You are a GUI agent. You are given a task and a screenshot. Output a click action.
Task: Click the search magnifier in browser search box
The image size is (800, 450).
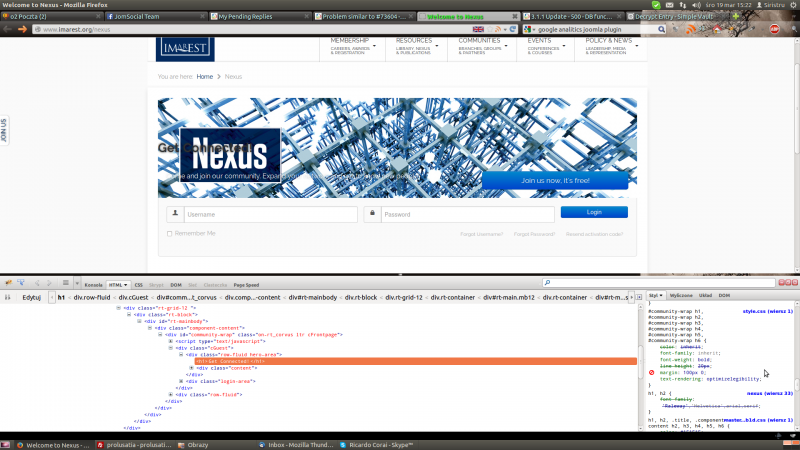661,30
